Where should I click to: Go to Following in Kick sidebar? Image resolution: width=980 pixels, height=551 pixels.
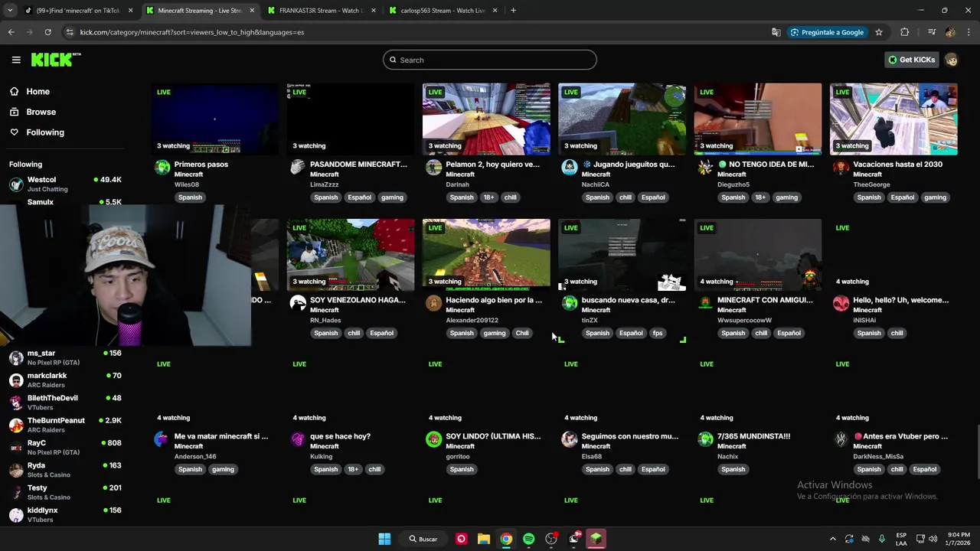[x=45, y=132]
